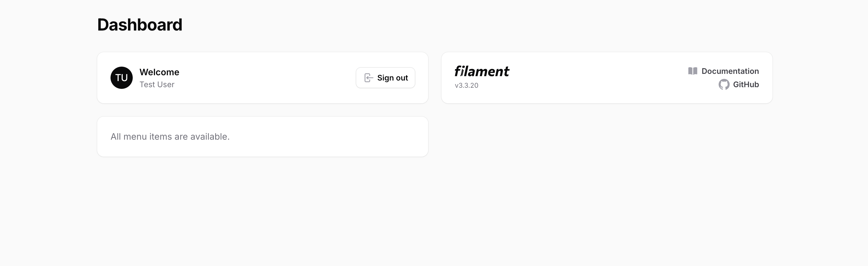The height and width of the screenshot is (266, 868).
Task: Click the Documentation book icon
Action: point(693,71)
